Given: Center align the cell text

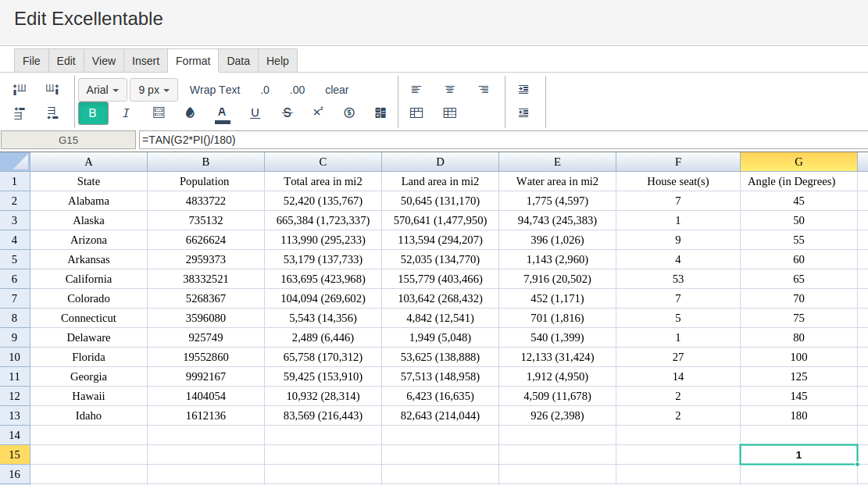Looking at the screenshot, I should [x=450, y=90].
